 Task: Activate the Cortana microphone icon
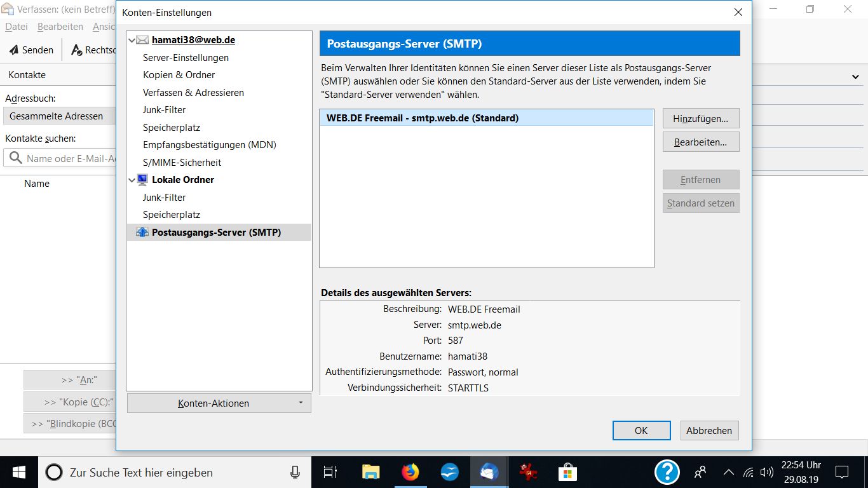pos(295,472)
